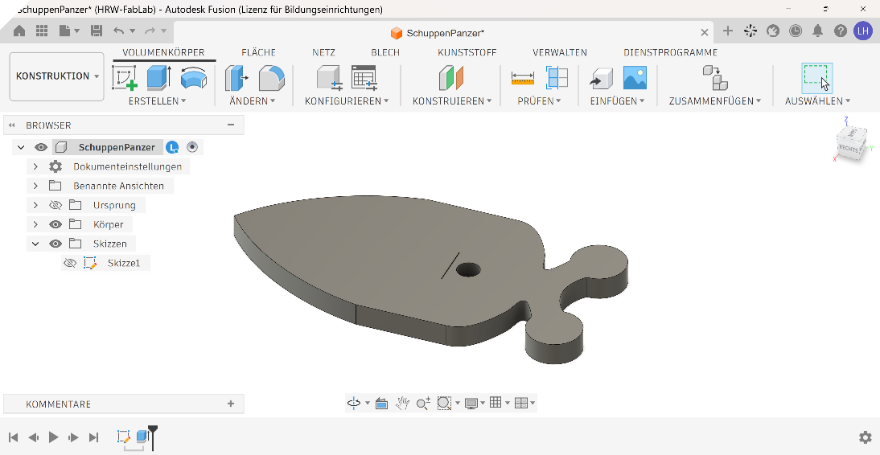Click the window Select tool icon

click(817, 77)
